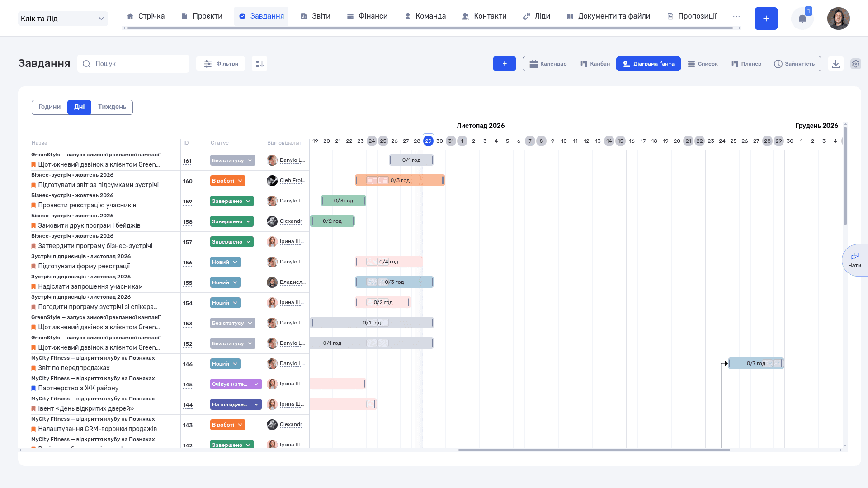Open the Фінанси section
Viewport: 868px width, 488px height.
coord(367,16)
